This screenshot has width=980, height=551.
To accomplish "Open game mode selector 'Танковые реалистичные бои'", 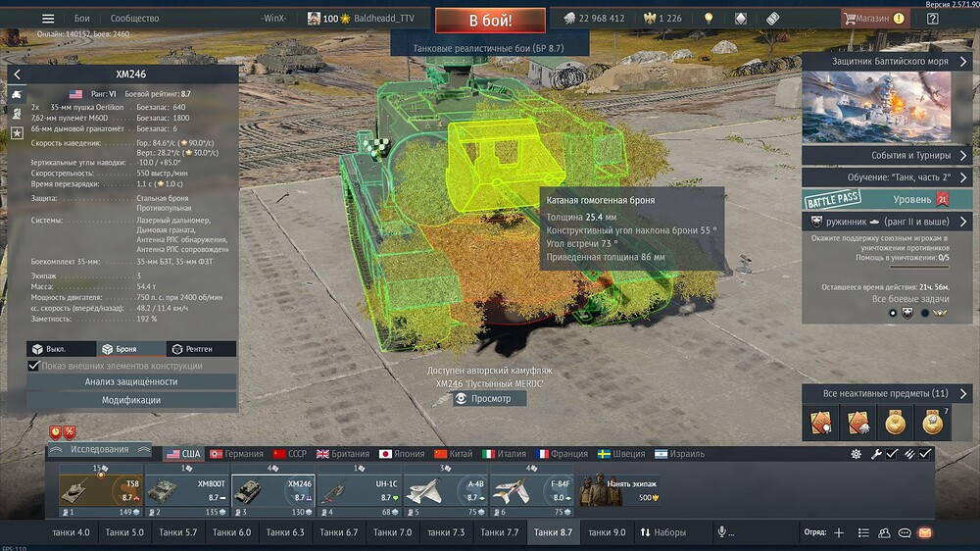I will 489,48.
